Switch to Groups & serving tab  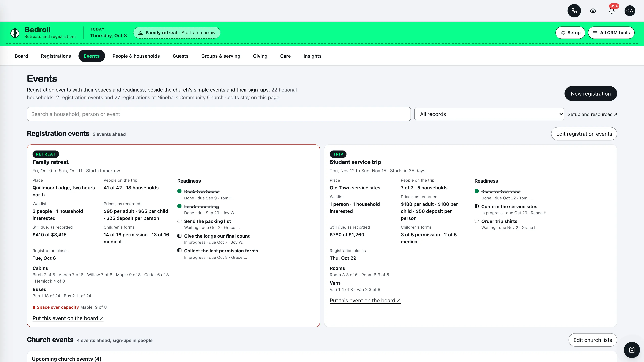(x=221, y=56)
